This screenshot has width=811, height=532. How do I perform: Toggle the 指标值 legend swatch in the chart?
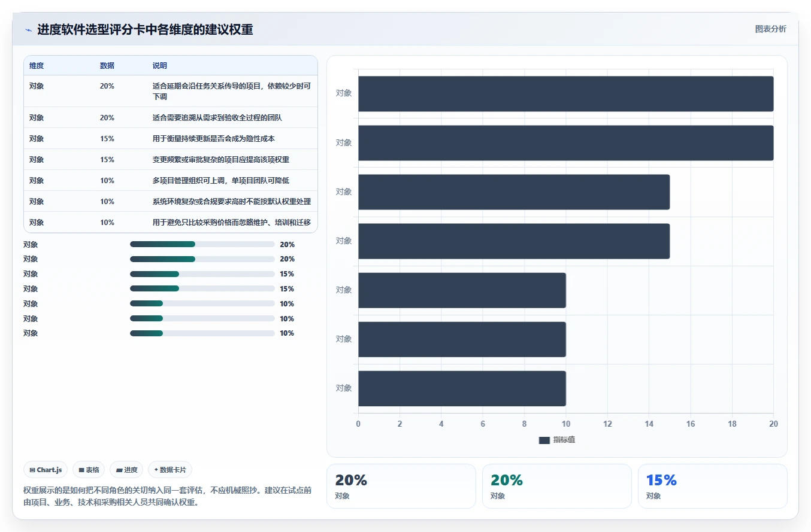click(544, 440)
